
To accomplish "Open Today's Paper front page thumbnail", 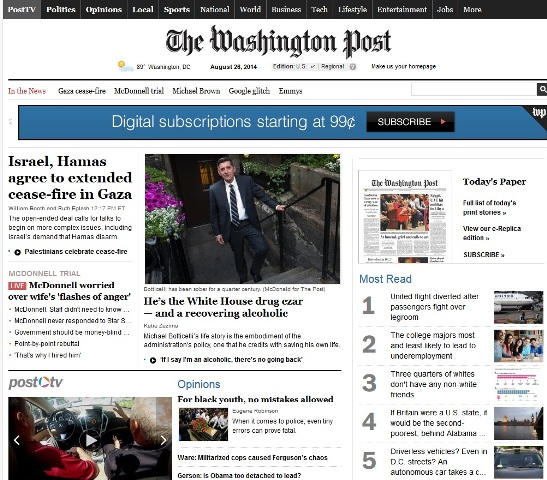I will point(405,217).
